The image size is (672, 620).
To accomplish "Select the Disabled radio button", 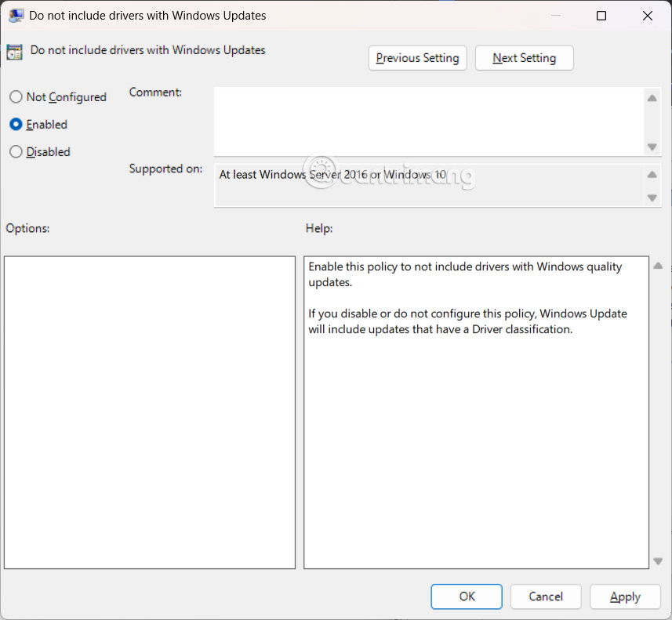I will pyautogui.click(x=16, y=151).
